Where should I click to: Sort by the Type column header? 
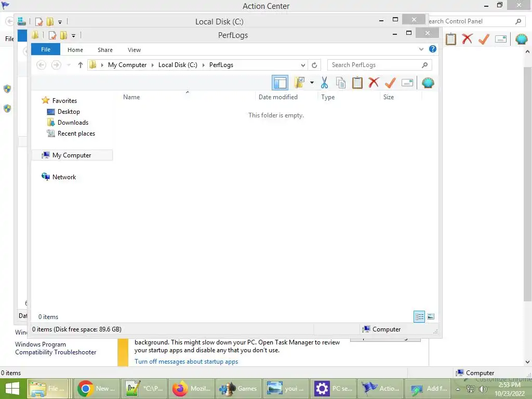tap(328, 97)
